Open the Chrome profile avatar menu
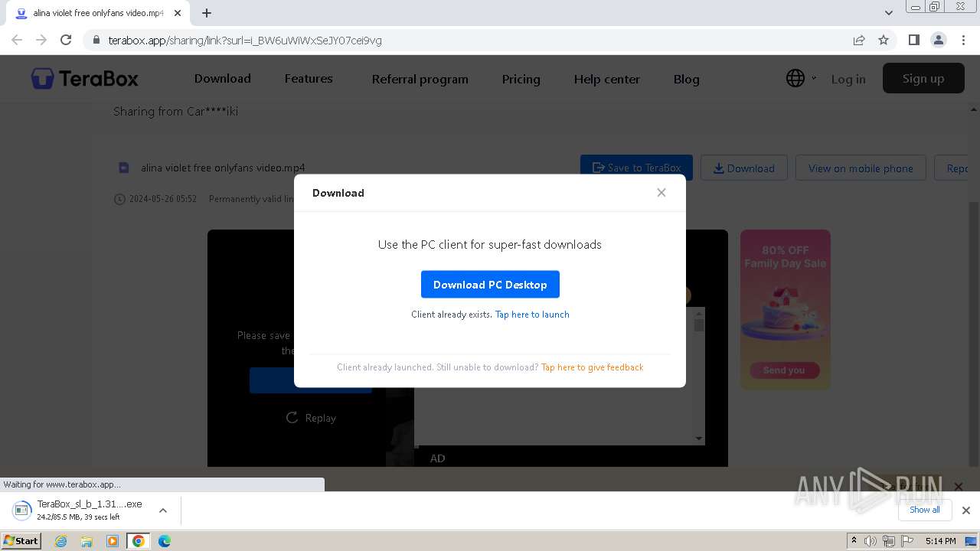This screenshot has height=551, width=980. 938,40
